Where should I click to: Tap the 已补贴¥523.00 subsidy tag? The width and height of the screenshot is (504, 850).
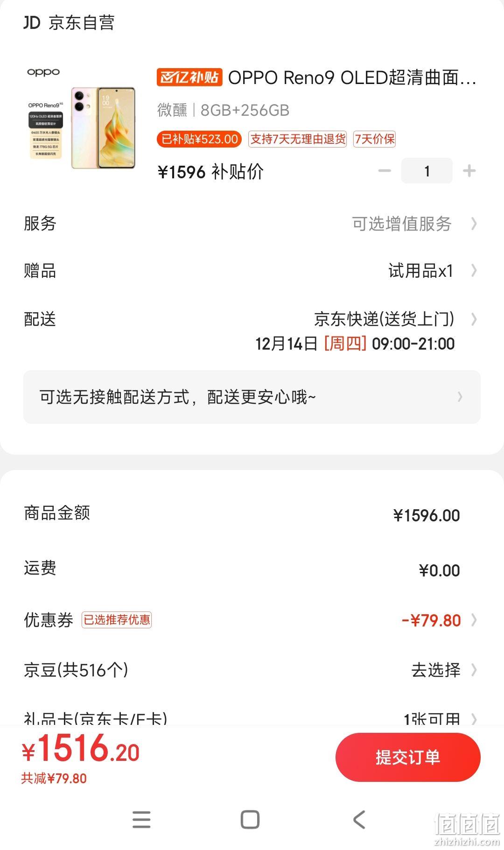tap(199, 139)
